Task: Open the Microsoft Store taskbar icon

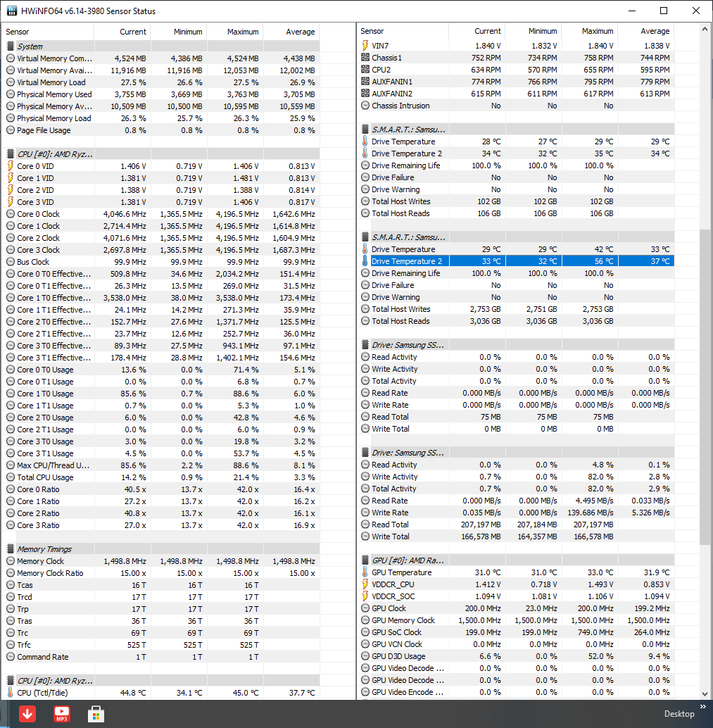Action: pos(96,714)
